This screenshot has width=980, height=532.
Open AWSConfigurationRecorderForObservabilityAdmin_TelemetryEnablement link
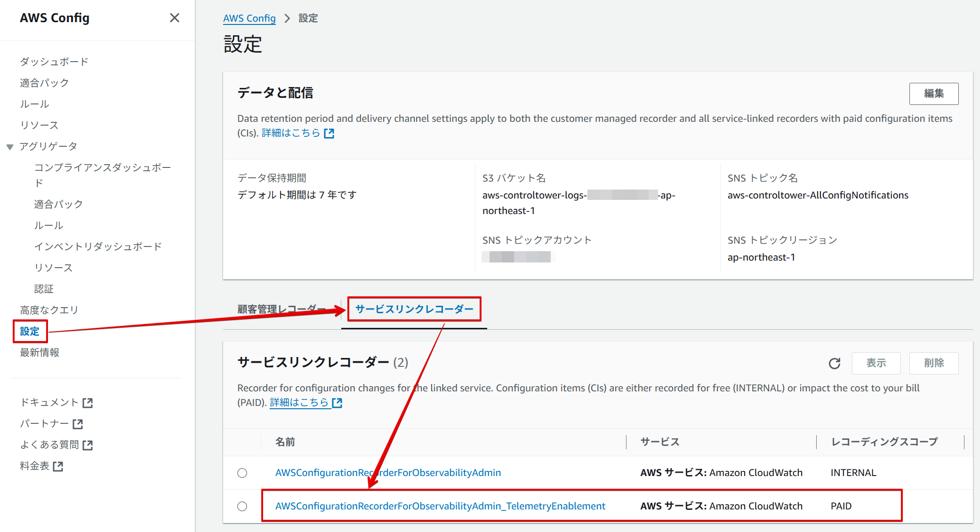click(x=440, y=506)
